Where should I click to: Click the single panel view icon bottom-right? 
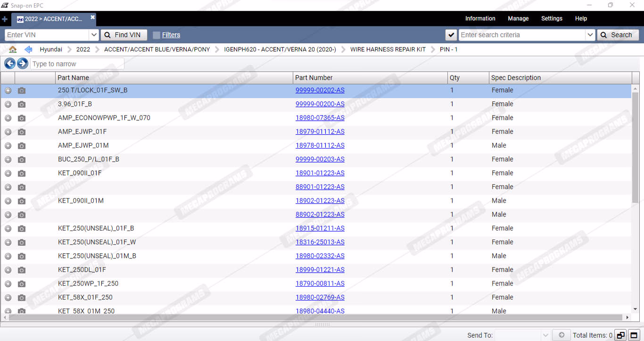634,335
